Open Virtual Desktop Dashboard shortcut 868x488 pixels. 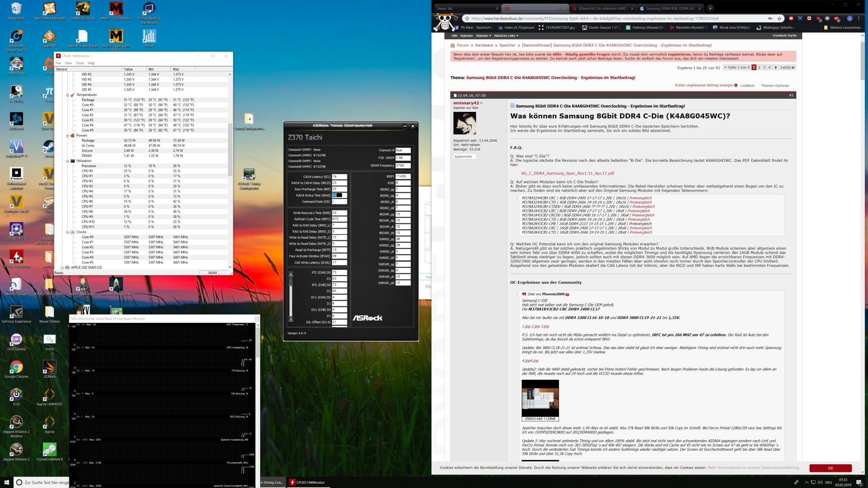coord(149,14)
